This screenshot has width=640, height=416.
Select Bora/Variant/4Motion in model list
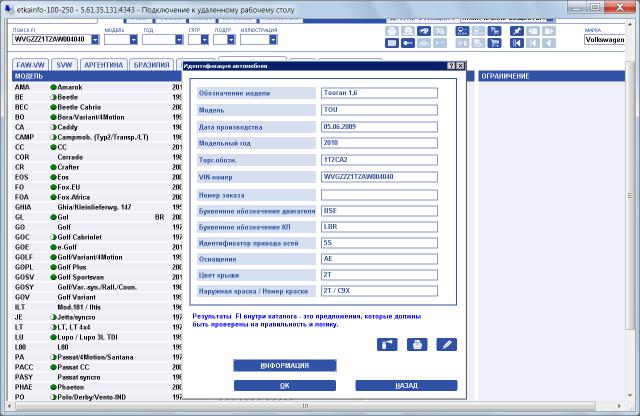coord(97,117)
